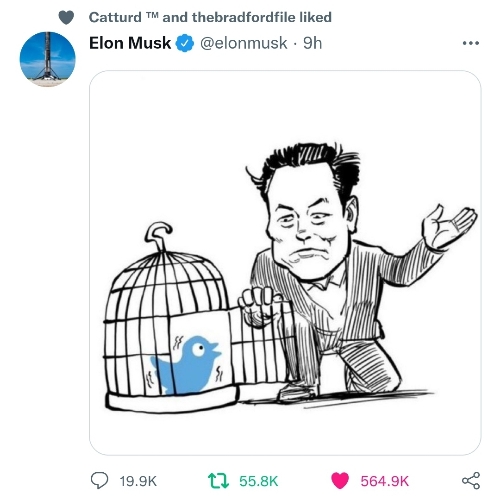This screenshot has width=500, height=500.
Task: Click the reply speech bubble icon
Action: [x=99, y=481]
